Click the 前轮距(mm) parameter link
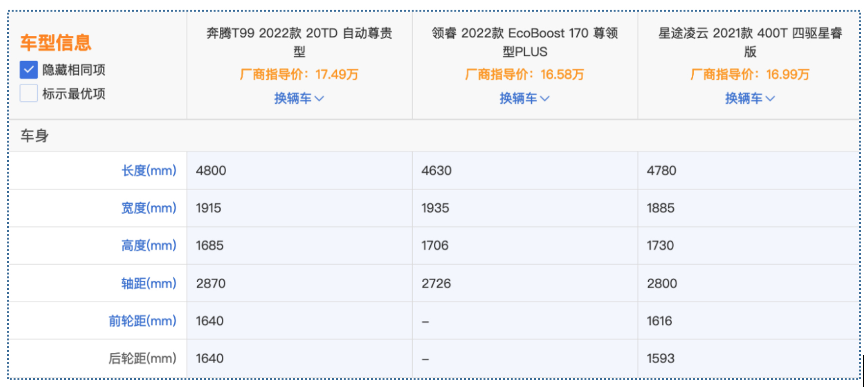The width and height of the screenshot is (868, 387). (142, 321)
